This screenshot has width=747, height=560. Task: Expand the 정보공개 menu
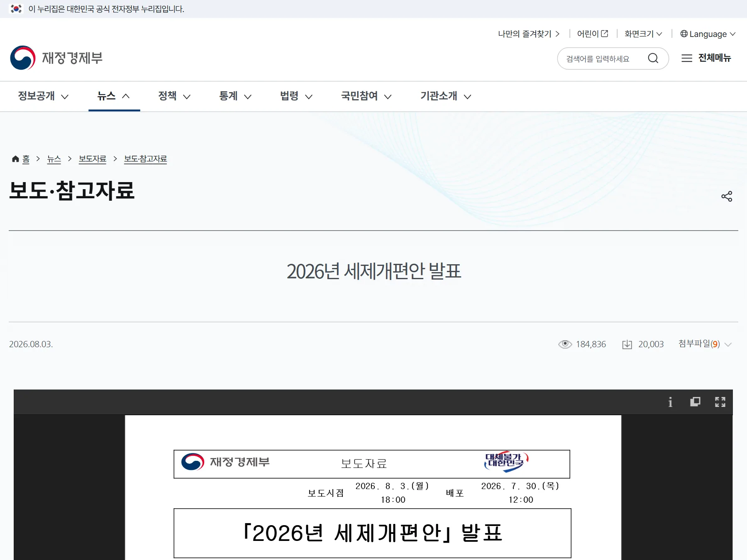[43, 96]
